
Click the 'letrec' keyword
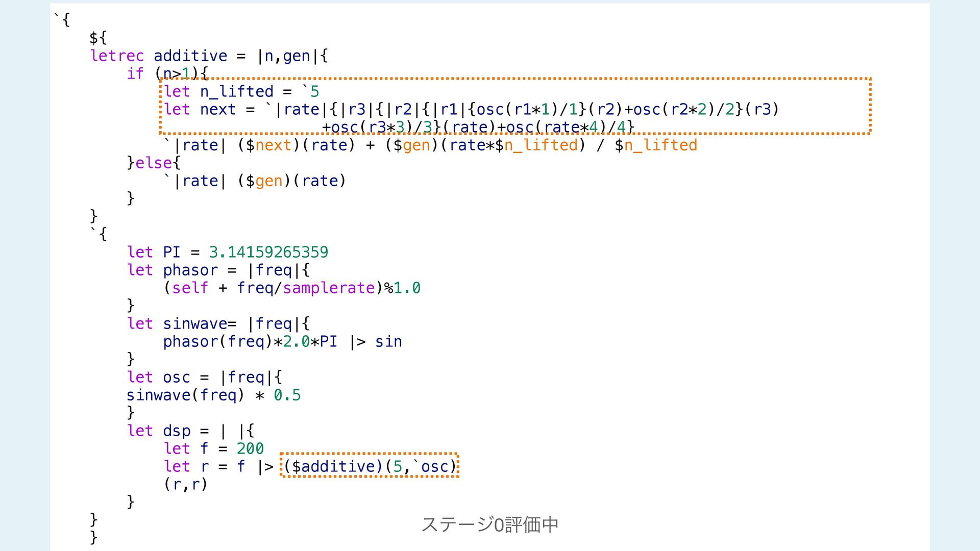click(117, 56)
